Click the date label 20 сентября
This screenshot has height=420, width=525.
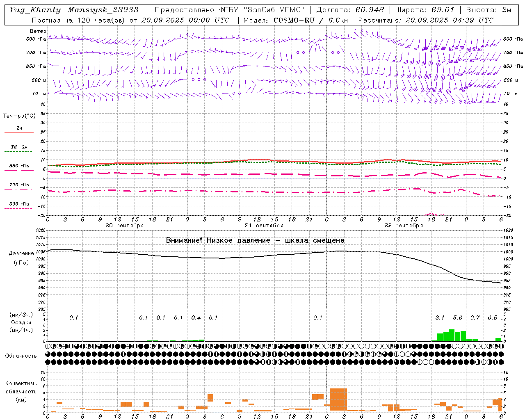(124, 226)
